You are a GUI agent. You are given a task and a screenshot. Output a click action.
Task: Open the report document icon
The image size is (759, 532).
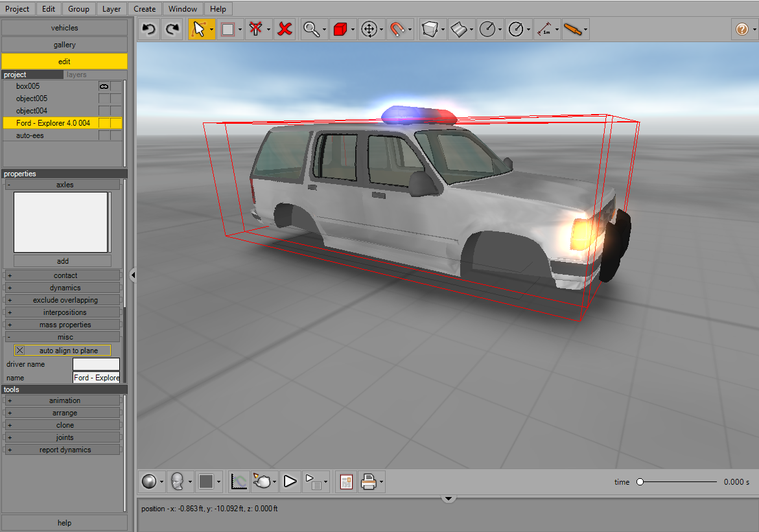pyautogui.click(x=346, y=481)
